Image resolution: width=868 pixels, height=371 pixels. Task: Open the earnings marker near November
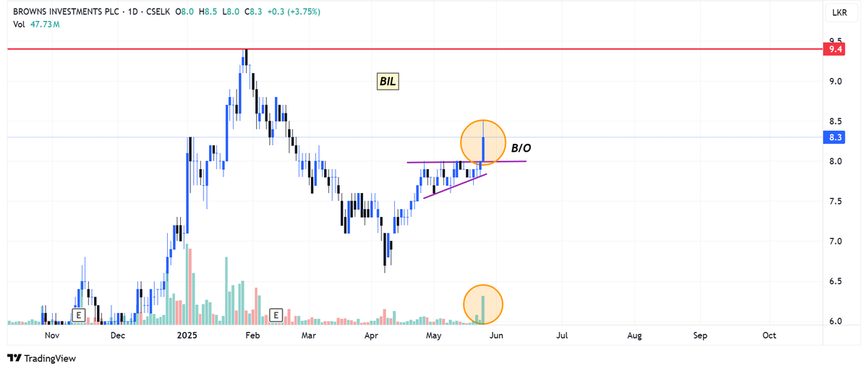pos(78,315)
